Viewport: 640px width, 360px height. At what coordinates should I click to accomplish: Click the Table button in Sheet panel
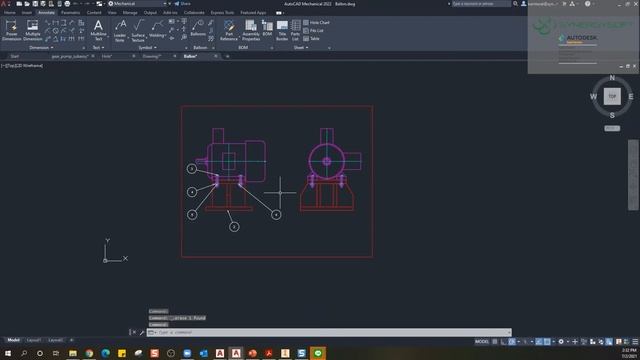coord(311,38)
